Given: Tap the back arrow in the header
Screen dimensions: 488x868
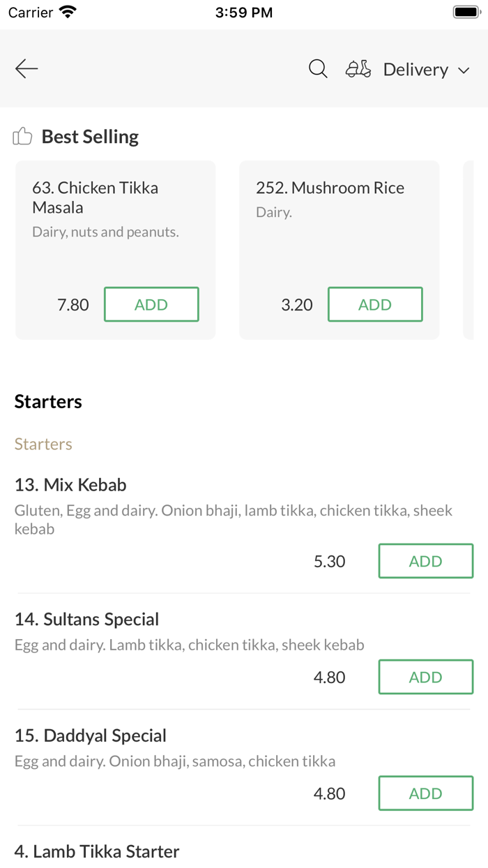Looking at the screenshot, I should click(x=26, y=68).
